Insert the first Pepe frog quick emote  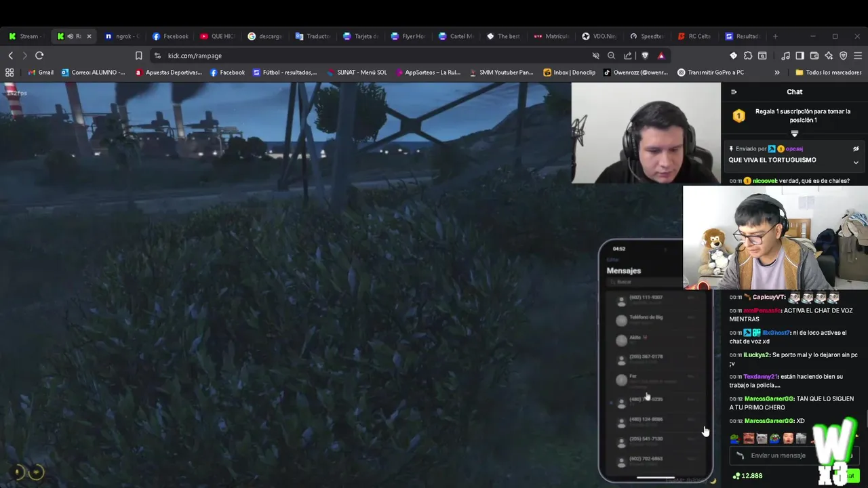point(735,439)
